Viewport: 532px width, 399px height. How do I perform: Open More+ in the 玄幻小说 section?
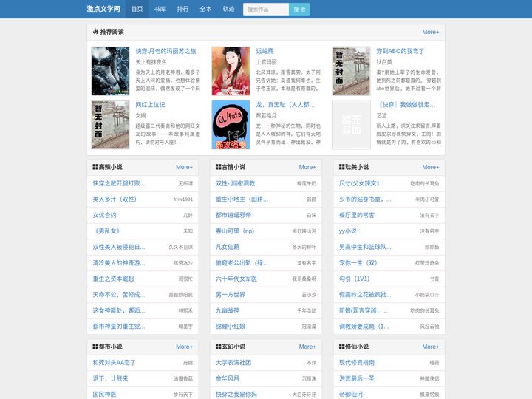click(x=307, y=347)
